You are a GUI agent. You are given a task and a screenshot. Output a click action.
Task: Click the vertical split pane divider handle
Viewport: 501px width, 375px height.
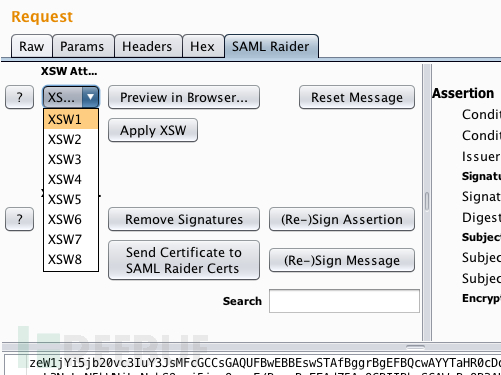click(x=427, y=201)
